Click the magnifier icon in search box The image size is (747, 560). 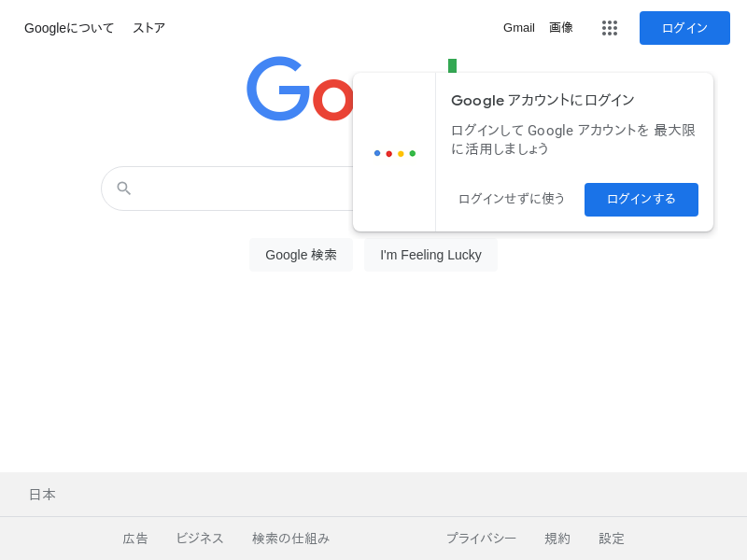124,189
